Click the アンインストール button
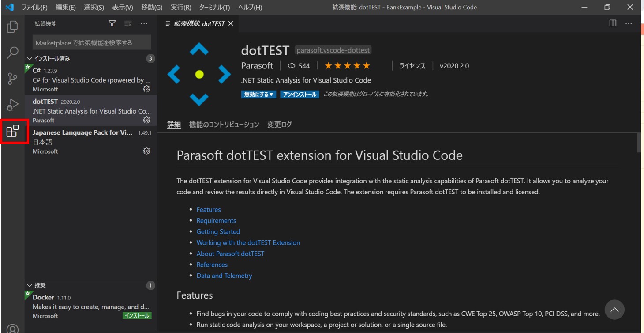 tap(300, 95)
